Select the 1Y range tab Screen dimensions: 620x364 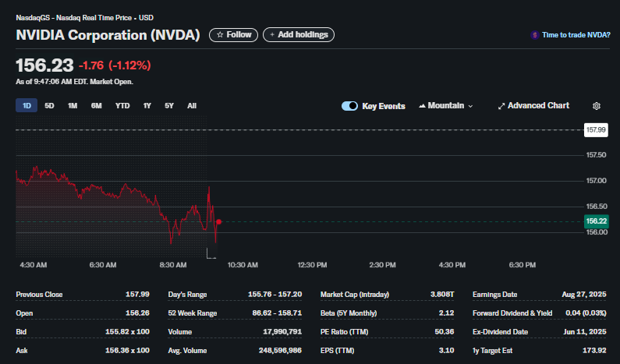tap(147, 105)
